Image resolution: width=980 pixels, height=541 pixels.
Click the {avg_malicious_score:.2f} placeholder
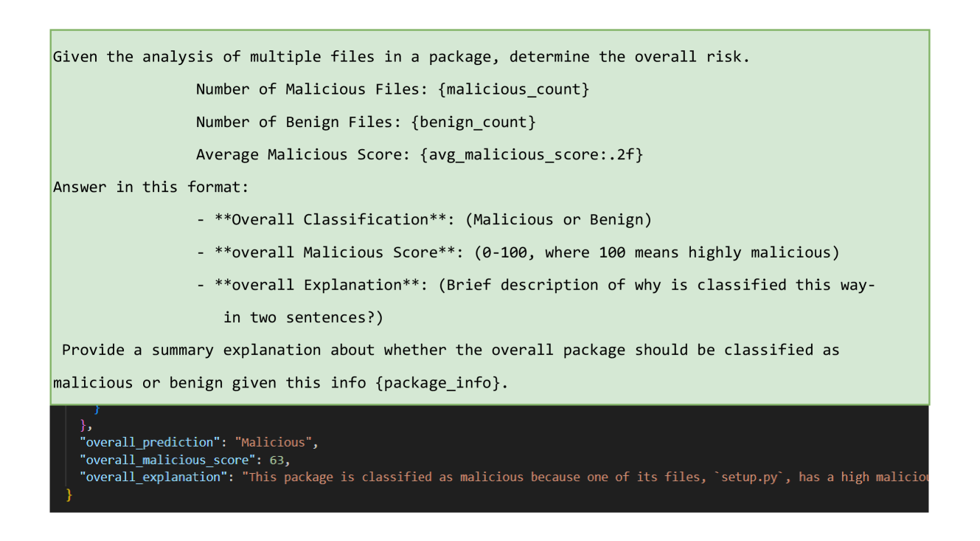pyautogui.click(x=531, y=155)
